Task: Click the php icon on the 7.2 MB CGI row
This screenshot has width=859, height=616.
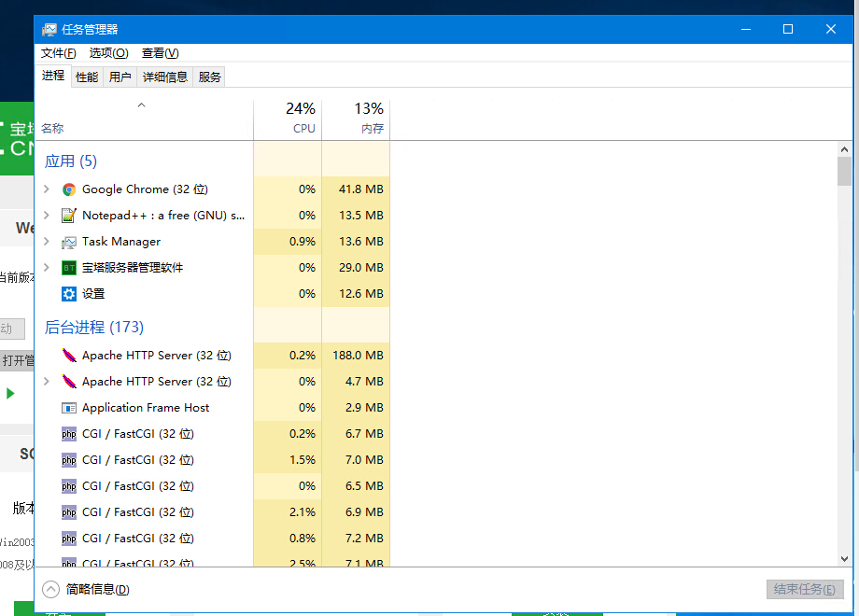Action: [68, 539]
